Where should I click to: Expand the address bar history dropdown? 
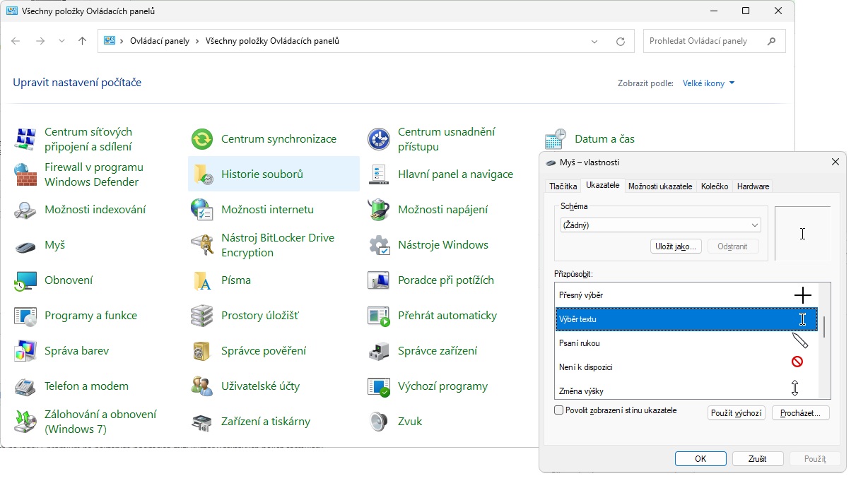tap(594, 42)
